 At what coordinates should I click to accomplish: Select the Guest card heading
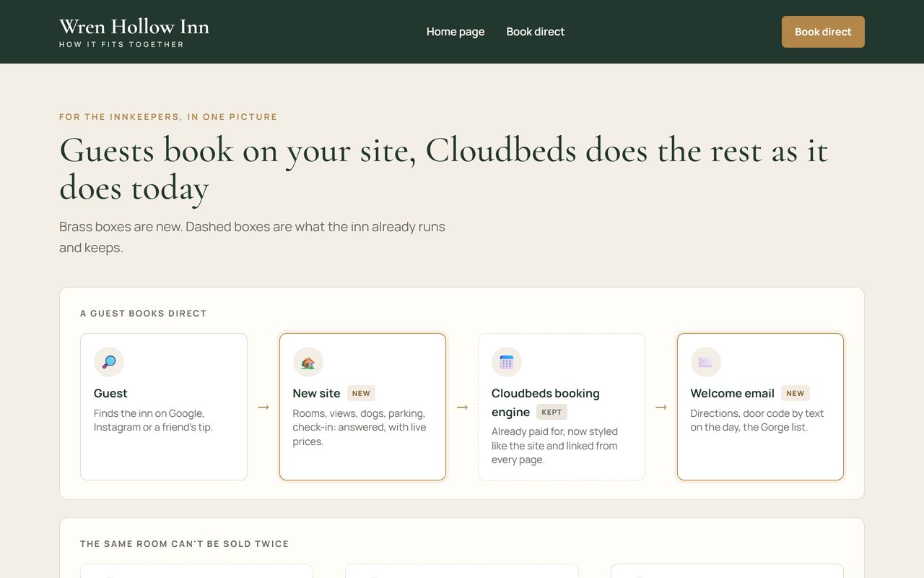click(x=110, y=393)
